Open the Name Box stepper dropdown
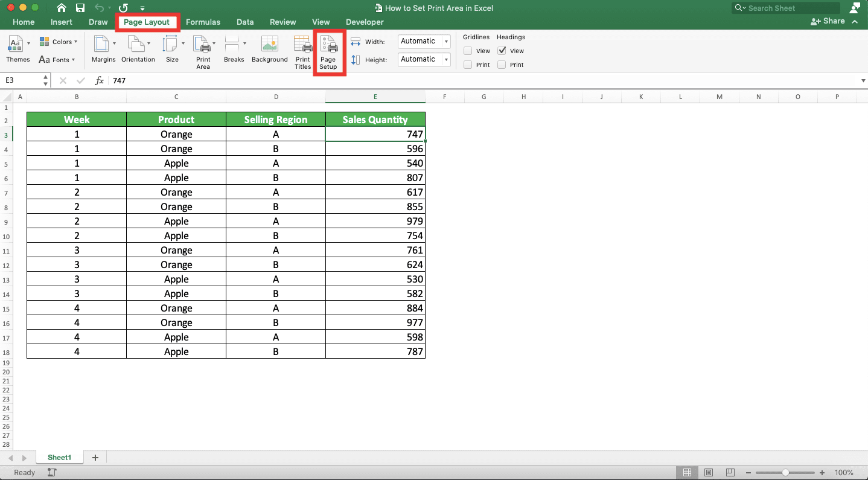Image resolution: width=868 pixels, height=480 pixels. click(46, 80)
